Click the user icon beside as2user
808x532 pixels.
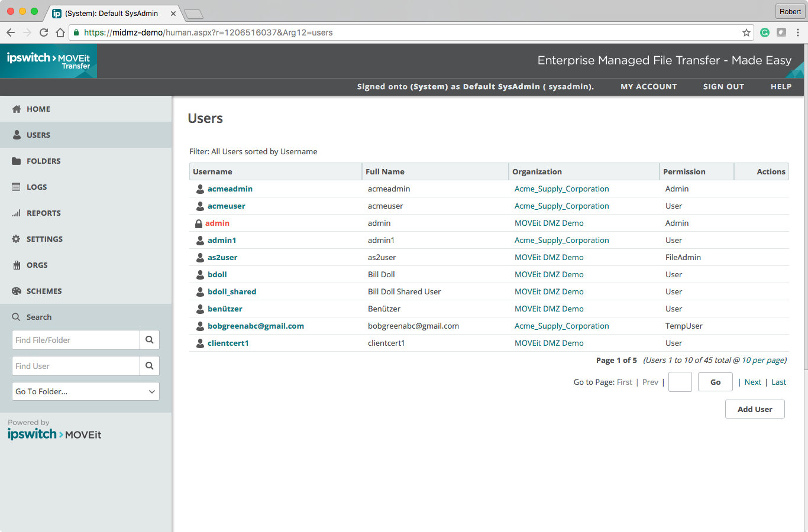pos(201,258)
